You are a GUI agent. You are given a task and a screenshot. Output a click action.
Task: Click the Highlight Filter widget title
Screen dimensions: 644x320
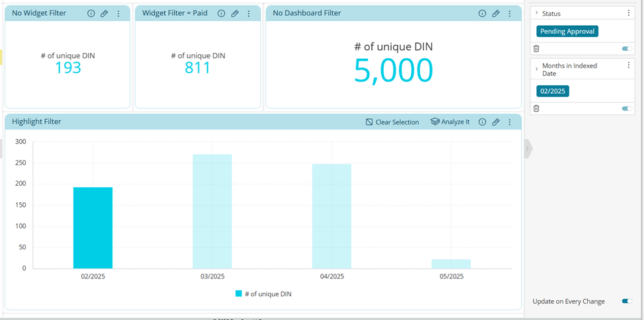[x=36, y=122]
